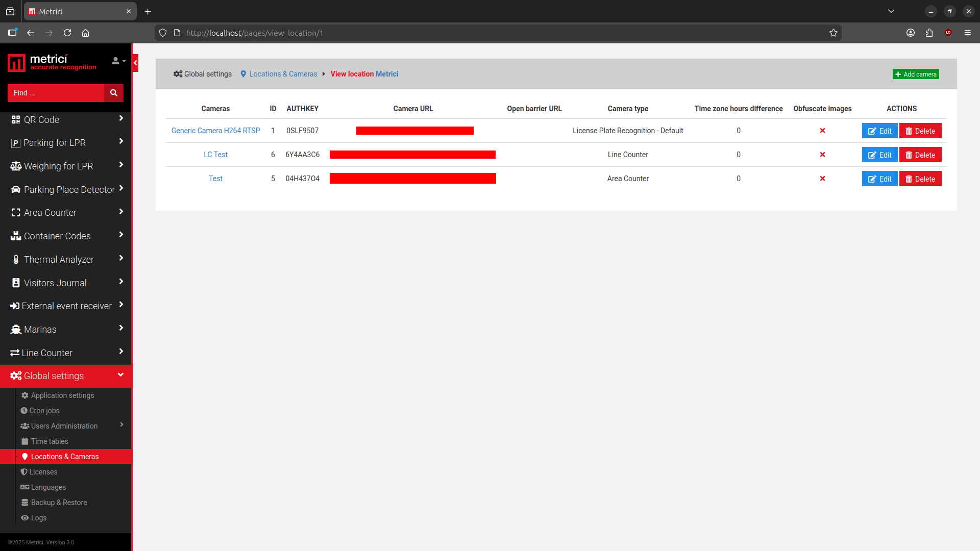
Task: Click AUTHKEY value 6Y4AA3C6
Action: pyautogui.click(x=302, y=155)
